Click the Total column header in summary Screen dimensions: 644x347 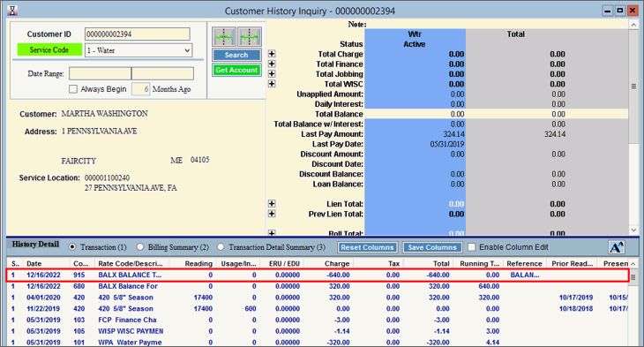pos(515,34)
